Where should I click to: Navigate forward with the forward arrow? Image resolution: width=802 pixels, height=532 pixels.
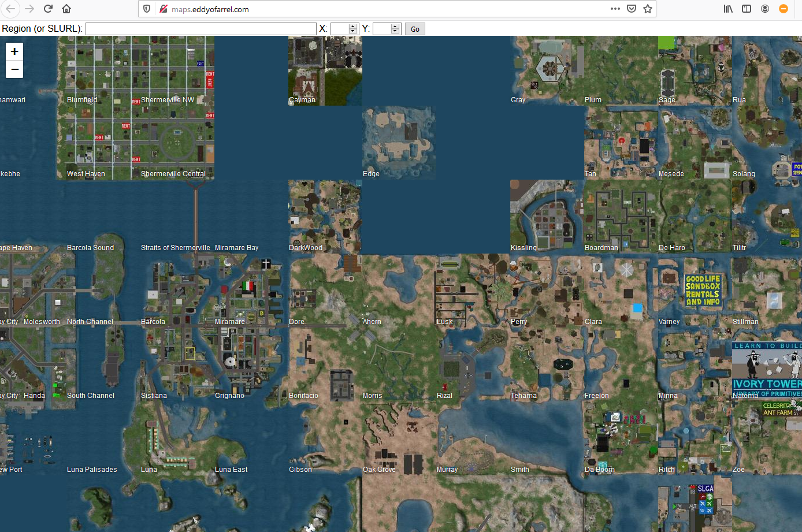pyautogui.click(x=29, y=9)
